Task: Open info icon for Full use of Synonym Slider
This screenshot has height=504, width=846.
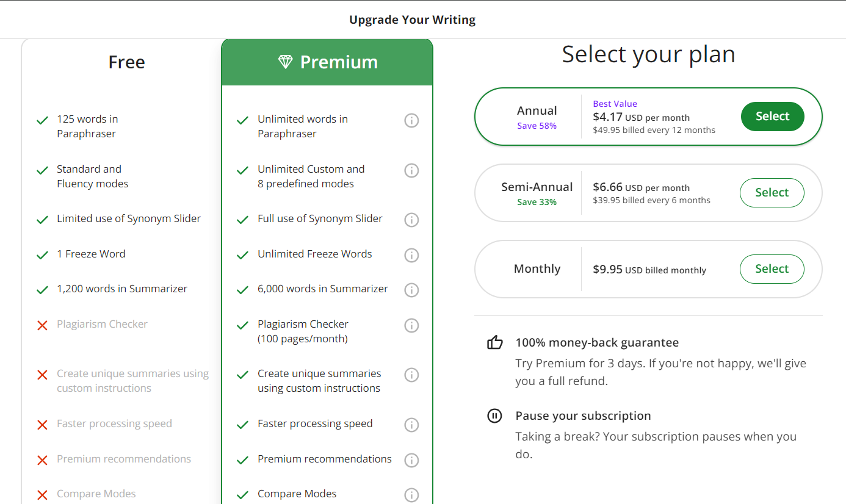Action: pos(412,220)
